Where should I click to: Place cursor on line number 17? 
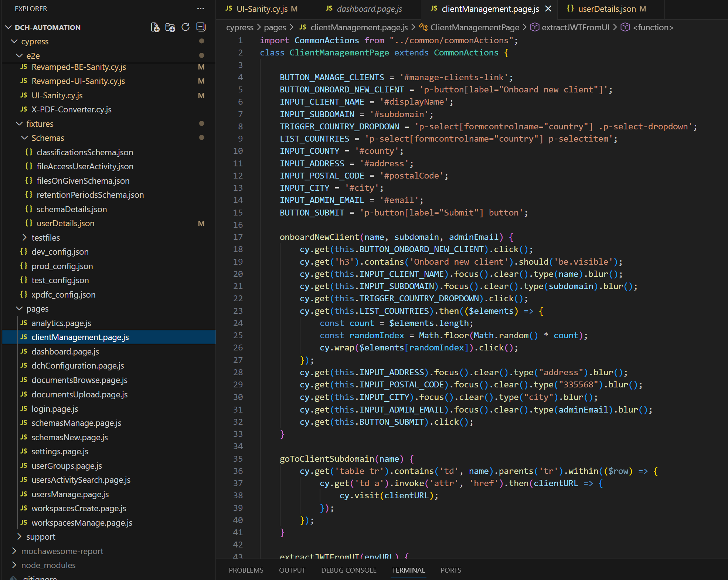pos(238,237)
